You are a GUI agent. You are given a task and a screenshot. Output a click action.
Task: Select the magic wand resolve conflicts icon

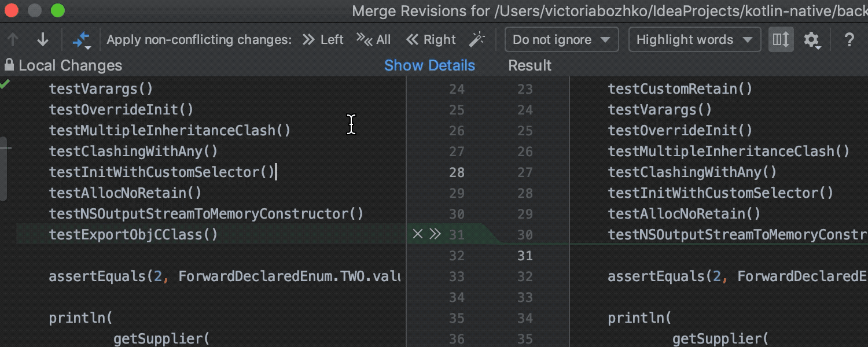coord(477,39)
